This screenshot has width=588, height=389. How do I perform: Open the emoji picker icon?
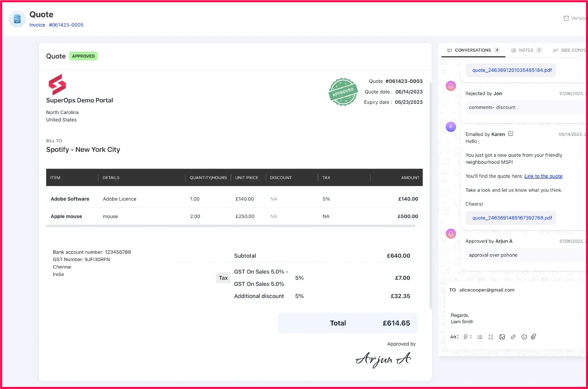click(524, 337)
